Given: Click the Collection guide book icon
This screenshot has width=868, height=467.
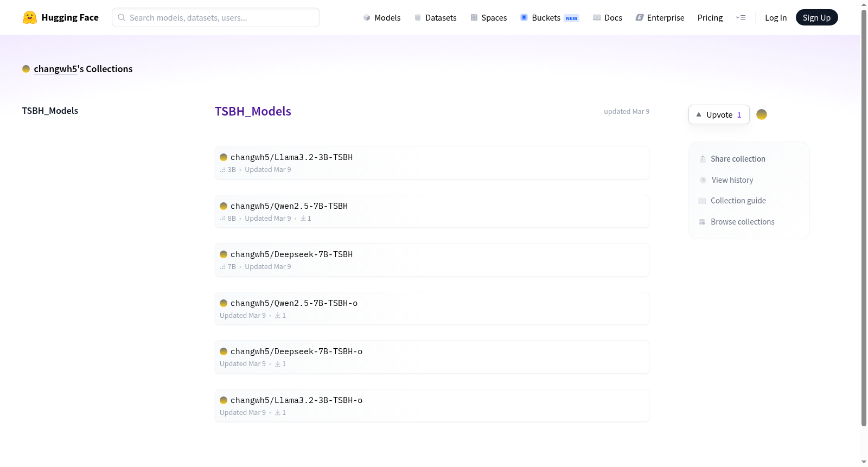Looking at the screenshot, I should click(x=702, y=201).
